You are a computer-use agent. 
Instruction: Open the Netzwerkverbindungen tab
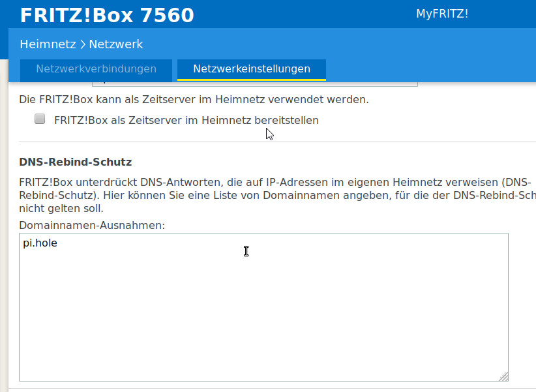point(96,70)
